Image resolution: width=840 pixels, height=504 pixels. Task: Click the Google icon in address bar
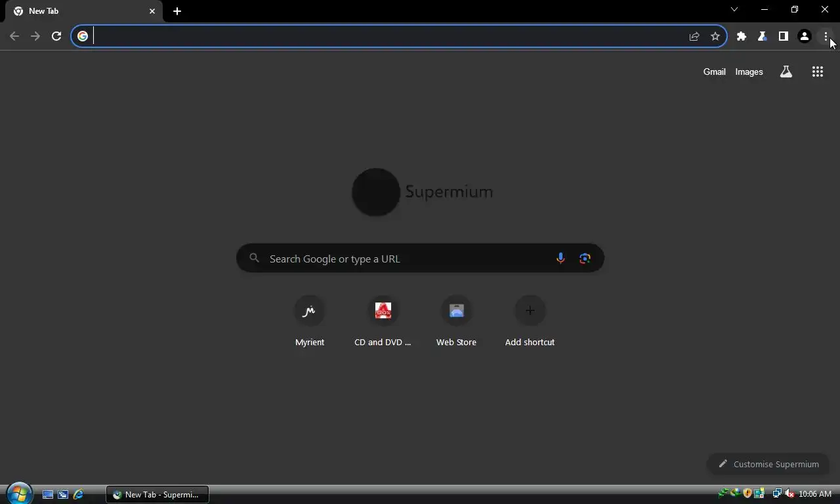[83, 36]
